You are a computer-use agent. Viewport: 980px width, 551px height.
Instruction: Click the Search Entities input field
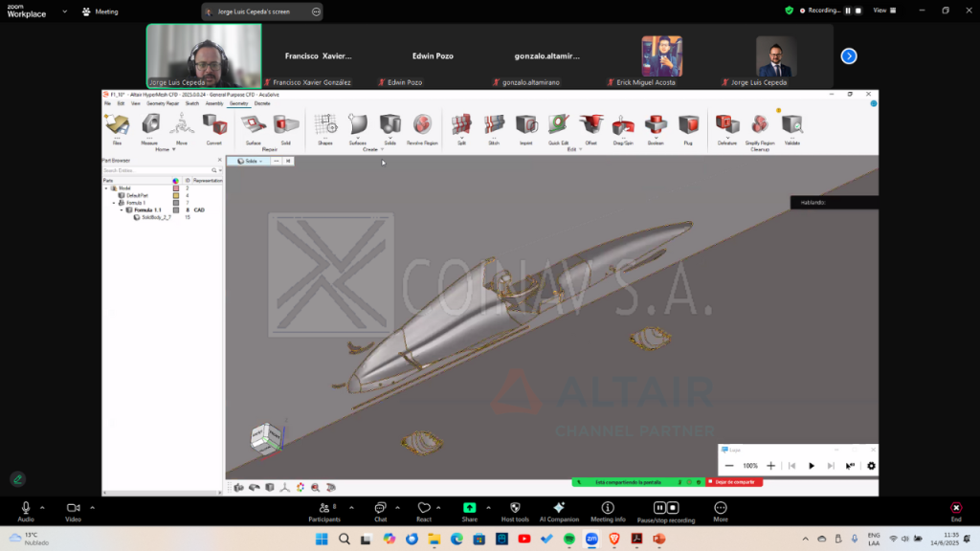click(x=158, y=170)
